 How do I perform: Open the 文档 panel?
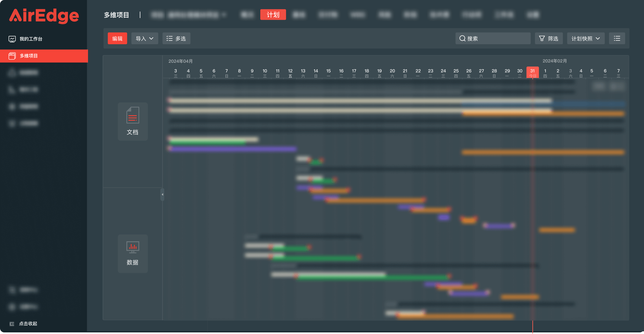click(x=133, y=121)
